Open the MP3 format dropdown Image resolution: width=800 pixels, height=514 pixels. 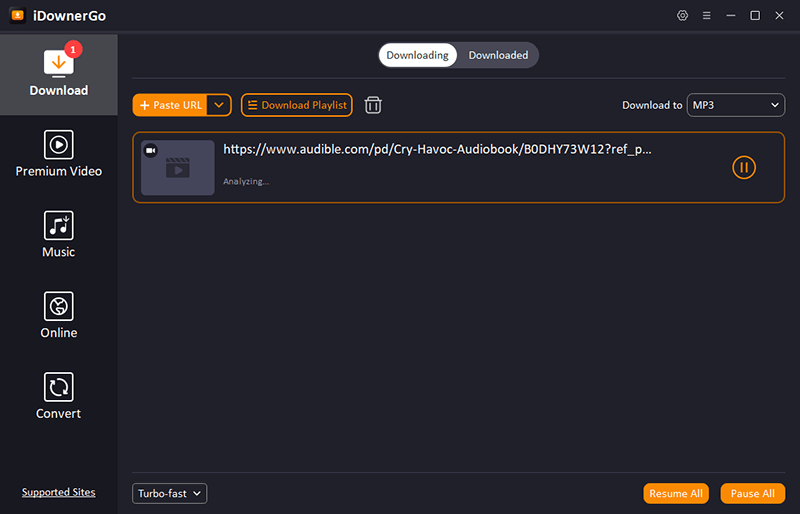coord(735,105)
